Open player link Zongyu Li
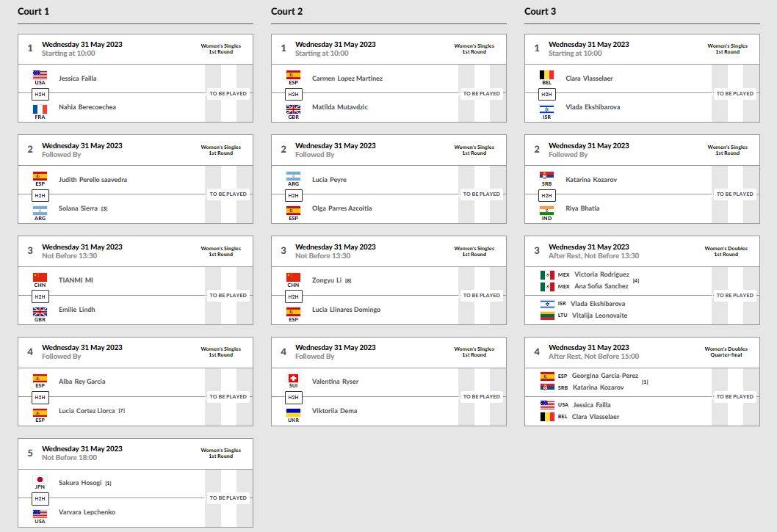 [327, 280]
